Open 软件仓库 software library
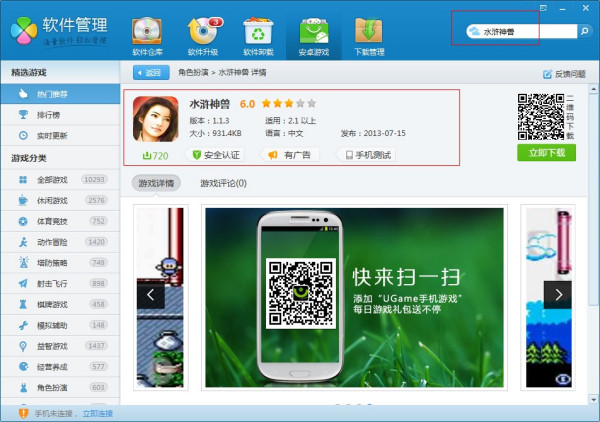This screenshot has width=600, height=422. point(147,37)
